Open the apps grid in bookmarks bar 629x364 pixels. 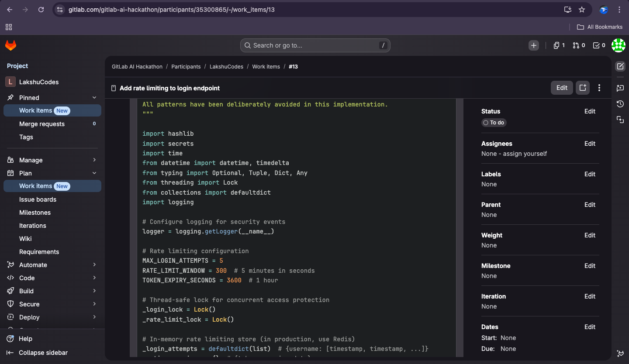click(x=9, y=27)
